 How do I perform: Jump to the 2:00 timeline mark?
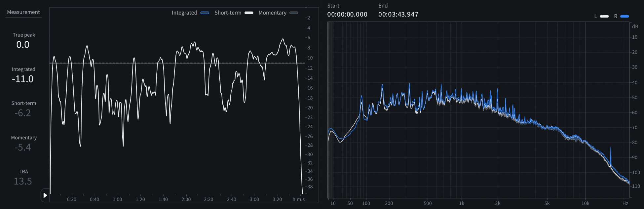pyautogui.click(x=186, y=199)
